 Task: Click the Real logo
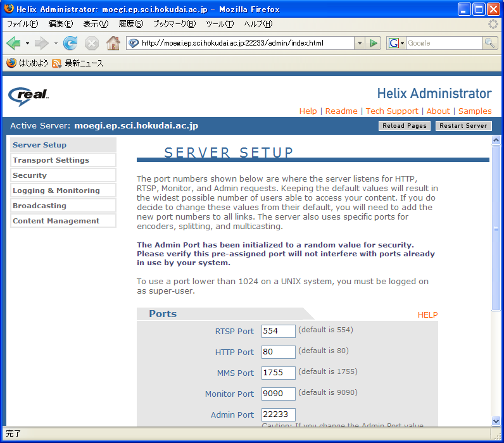click(x=28, y=96)
